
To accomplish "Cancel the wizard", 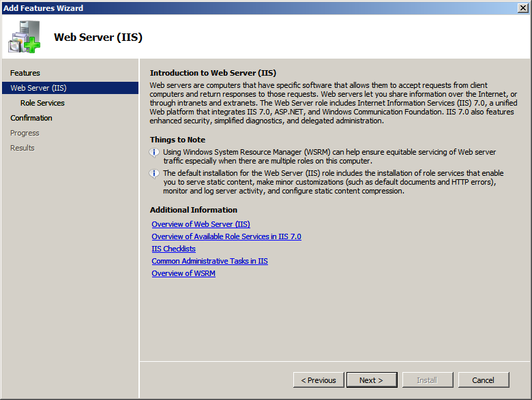I will point(484,380).
